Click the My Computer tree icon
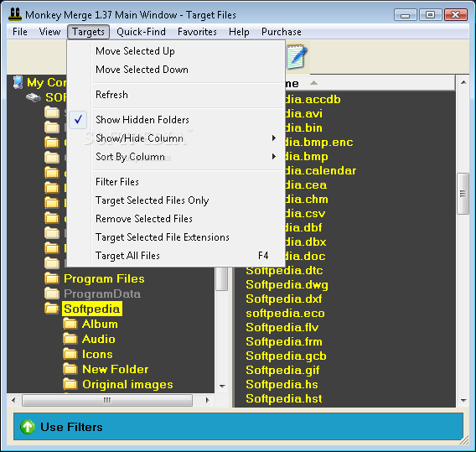Viewport: 476px width, 452px height. pyautogui.click(x=18, y=82)
